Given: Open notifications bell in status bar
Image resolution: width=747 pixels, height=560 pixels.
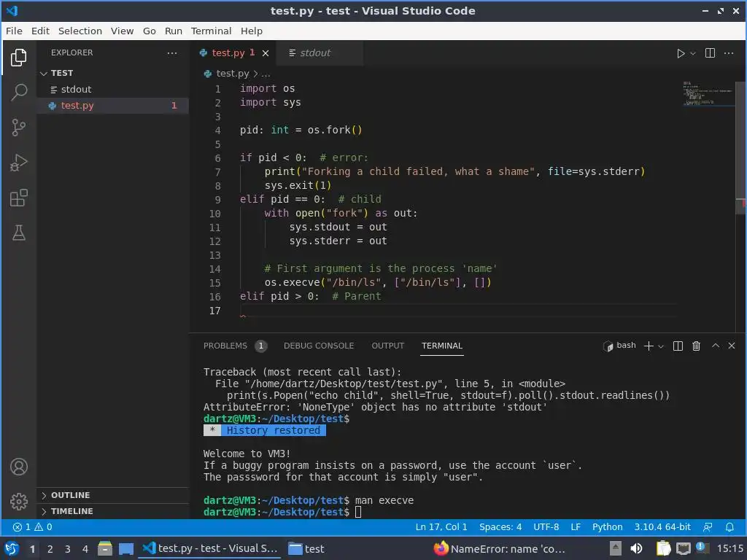Looking at the screenshot, I should [x=729, y=527].
